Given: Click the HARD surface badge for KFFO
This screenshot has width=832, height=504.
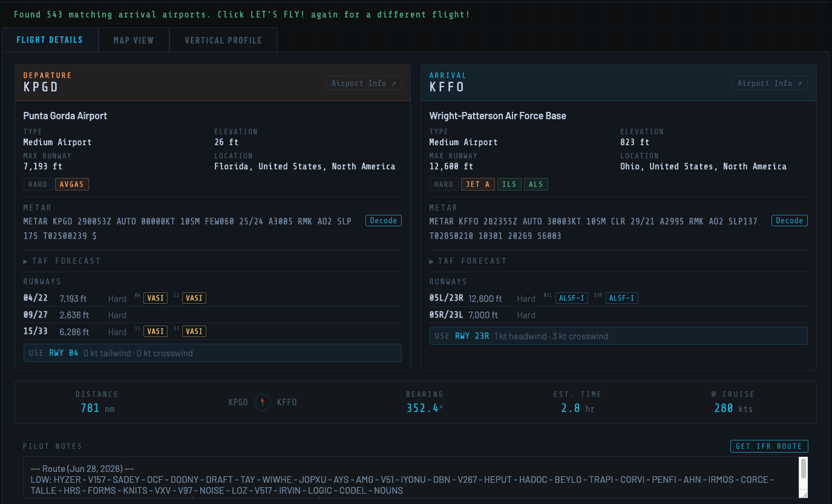Looking at the screenshot, I should (444, 185).
